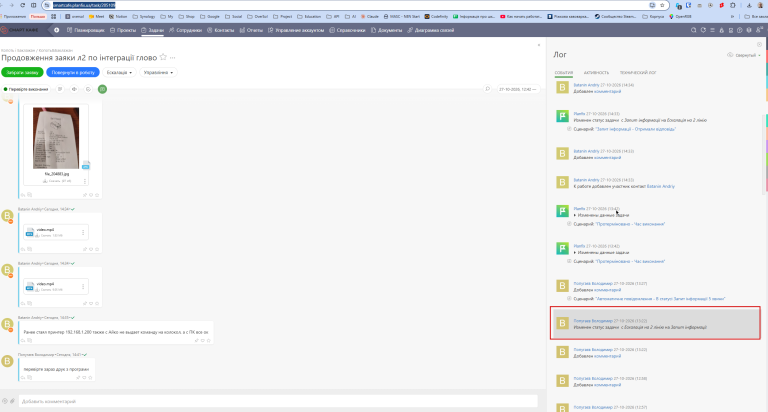This screenshot has height=412, width=768.
Task: Open the three-dot menu of file_204883.jpg
Action: (x=85, y=181)
